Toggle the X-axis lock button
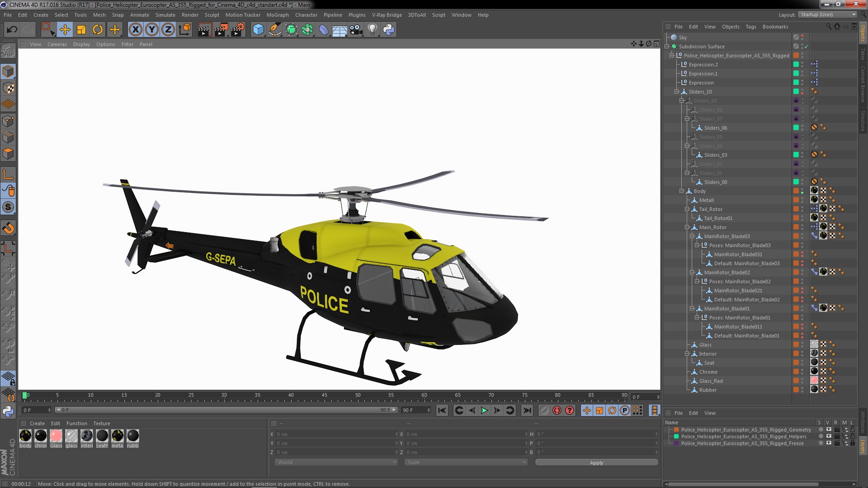868x488 pixels. [x=135, y=30]
